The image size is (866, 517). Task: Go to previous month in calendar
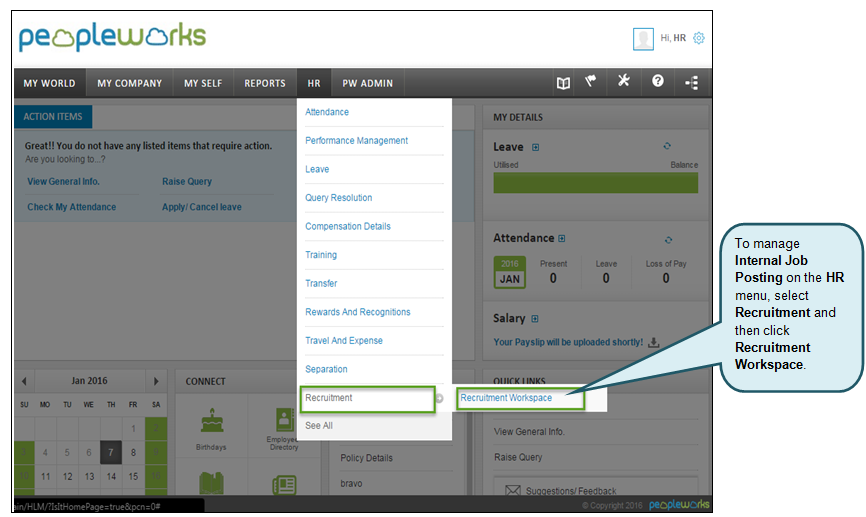coord(25,381)
